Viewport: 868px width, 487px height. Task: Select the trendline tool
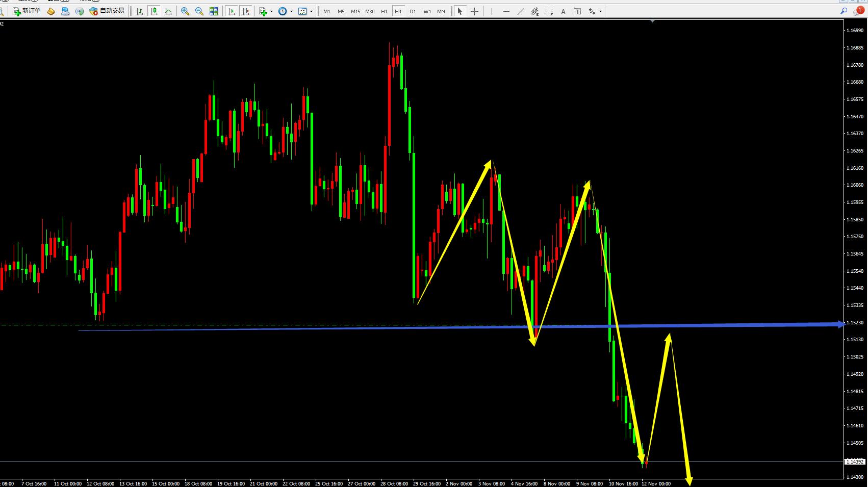click(x=520, y=11)
